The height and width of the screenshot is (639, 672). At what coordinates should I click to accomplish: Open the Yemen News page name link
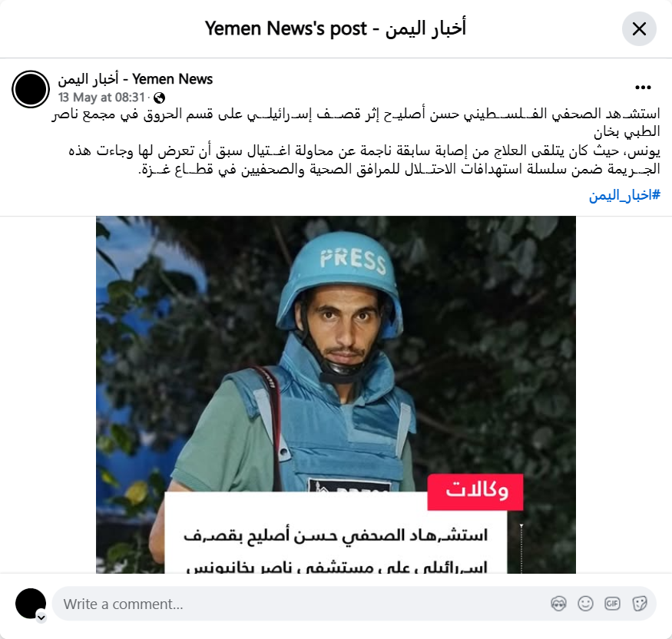point(135,79)
